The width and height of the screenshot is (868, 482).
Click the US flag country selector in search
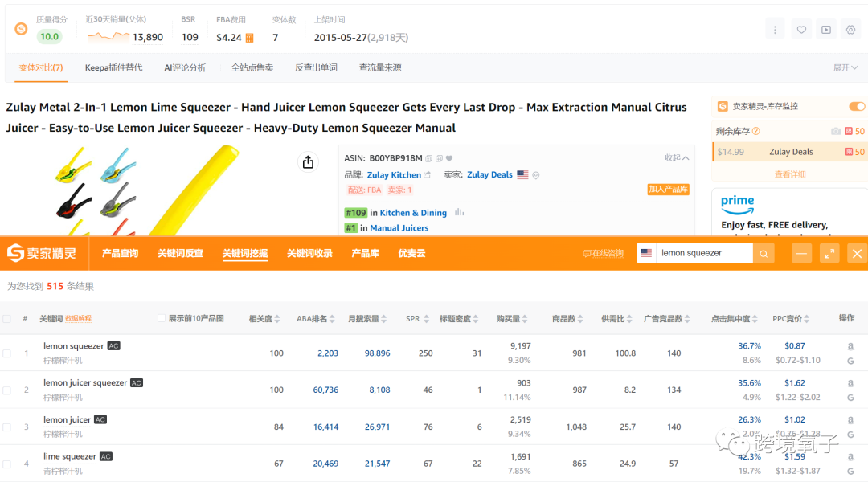click(x=646, y=253)
